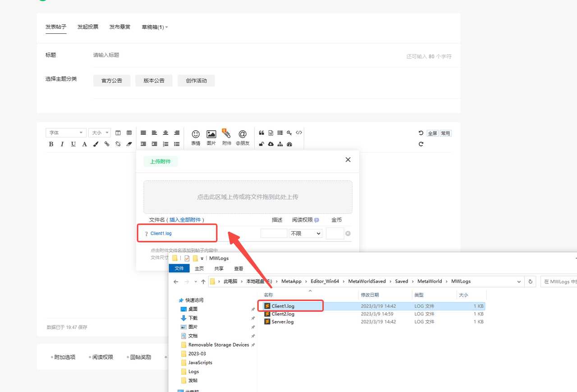
Task: Insert a numbered list in the editor
Action: click(165, 144)
